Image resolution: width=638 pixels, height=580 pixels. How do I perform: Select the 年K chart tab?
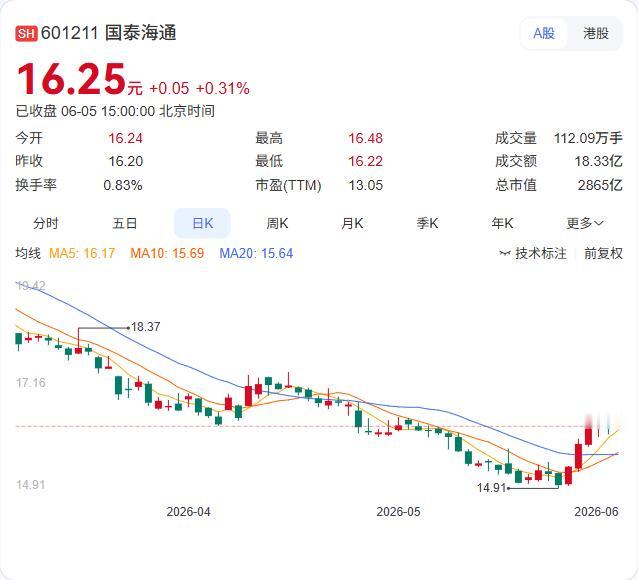tap(502, 223)
